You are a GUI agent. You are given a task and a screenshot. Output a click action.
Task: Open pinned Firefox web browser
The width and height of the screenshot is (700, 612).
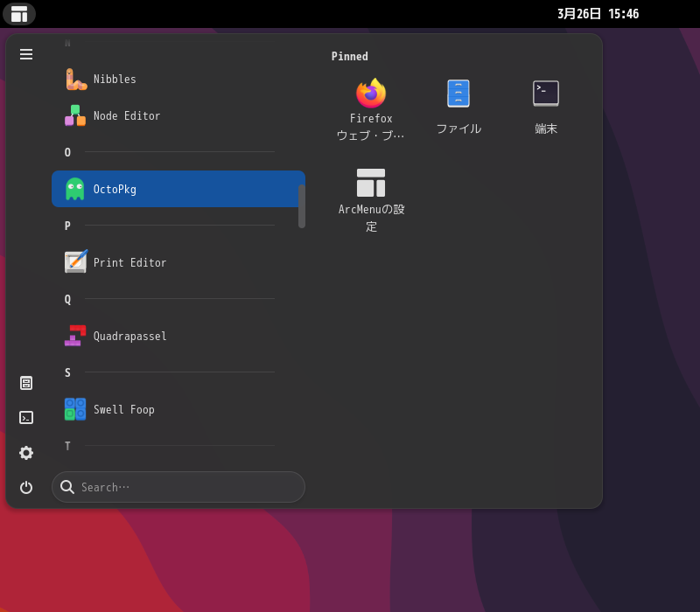[x=371, y=110]
